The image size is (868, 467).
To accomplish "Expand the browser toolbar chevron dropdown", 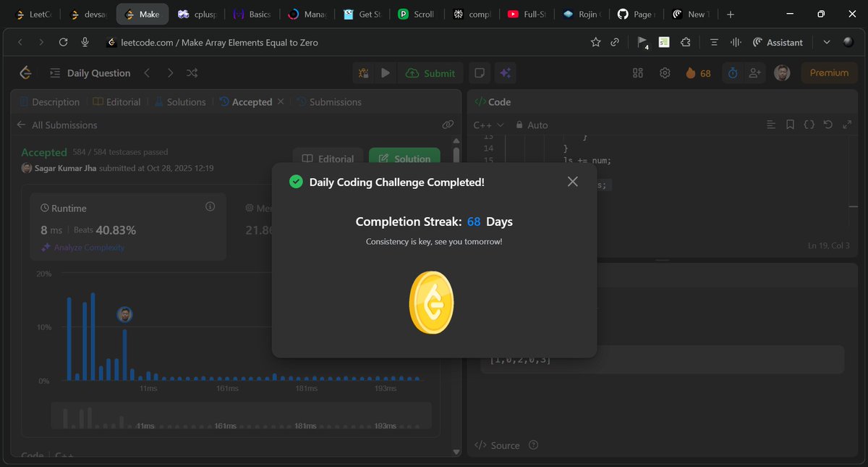I will (827, 43).
